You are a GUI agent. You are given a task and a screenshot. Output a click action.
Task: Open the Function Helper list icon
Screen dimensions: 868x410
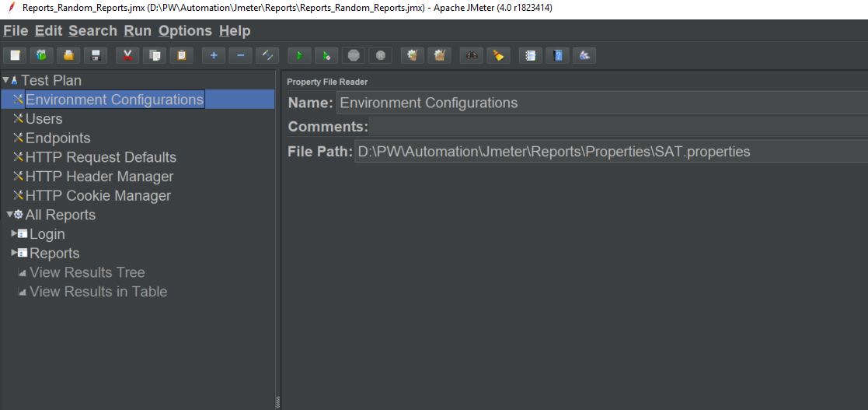(x=530, y=55)
